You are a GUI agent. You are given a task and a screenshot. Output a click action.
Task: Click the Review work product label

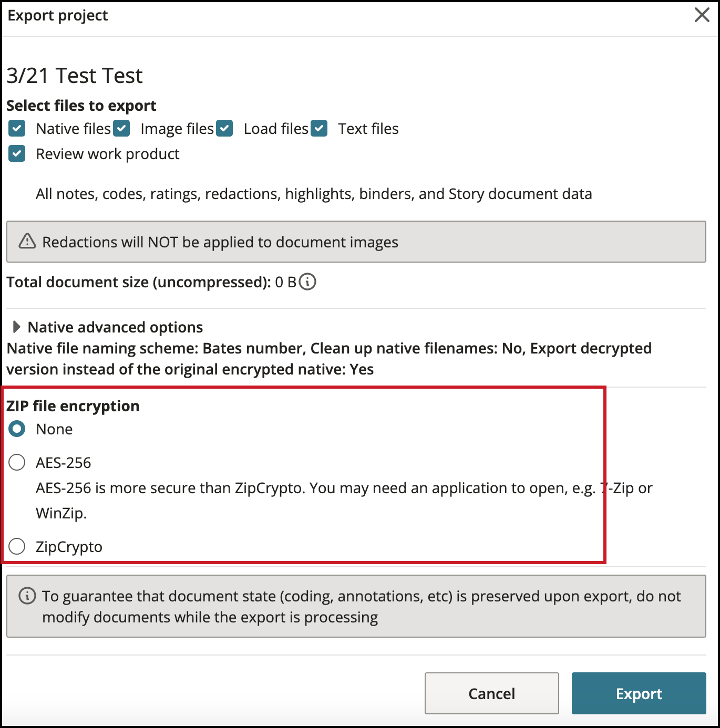click(108, 154)
